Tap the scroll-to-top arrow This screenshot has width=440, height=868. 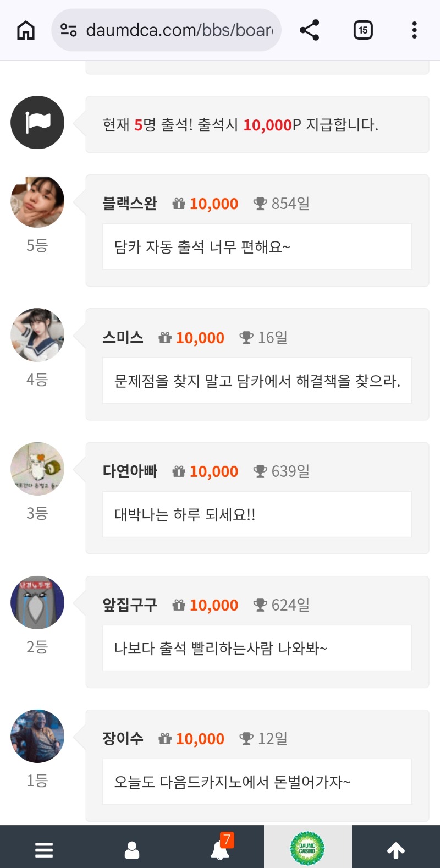click(396, 850)
